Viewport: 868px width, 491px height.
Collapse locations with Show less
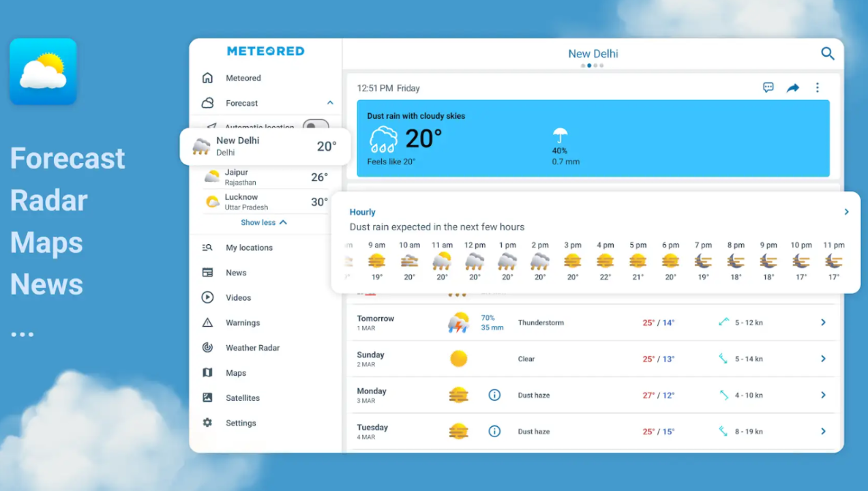[x=264, y=222]
